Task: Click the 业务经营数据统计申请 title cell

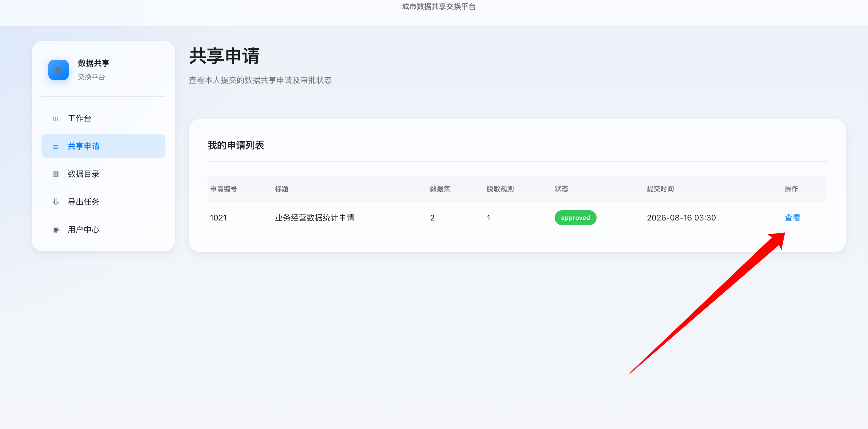Action: tap(314, 218)
